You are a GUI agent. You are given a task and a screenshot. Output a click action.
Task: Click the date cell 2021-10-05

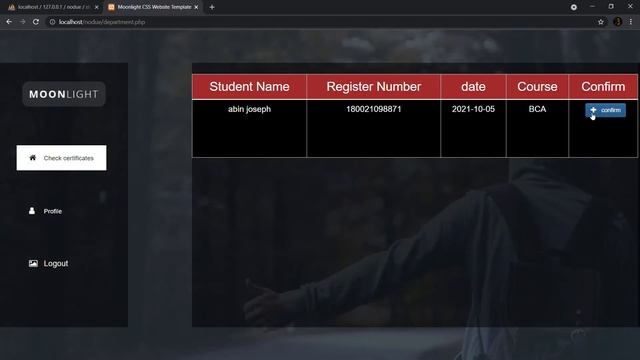(473, 109)
